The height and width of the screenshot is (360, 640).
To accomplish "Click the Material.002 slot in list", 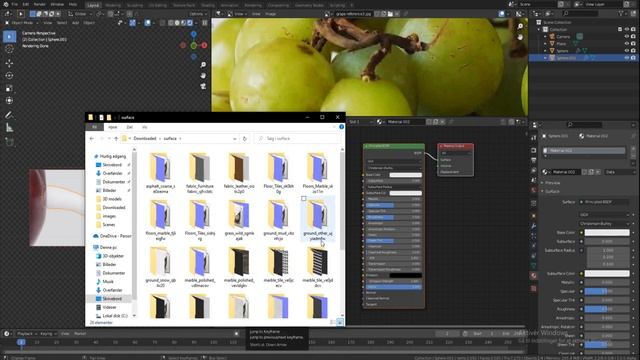I will pyautogui.click(x=584, y=151).
